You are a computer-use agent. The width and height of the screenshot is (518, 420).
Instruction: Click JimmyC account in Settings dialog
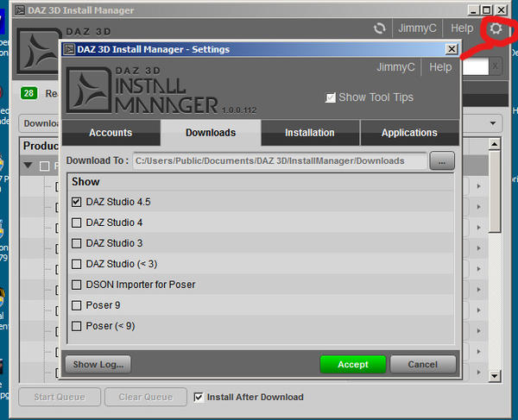click(x=395, y=67)
